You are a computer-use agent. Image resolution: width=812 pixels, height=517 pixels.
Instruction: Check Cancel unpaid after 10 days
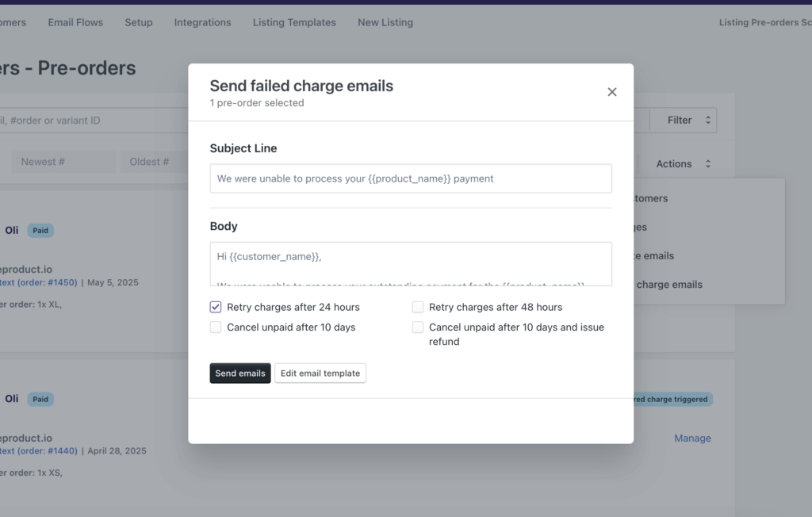[216, 327]
